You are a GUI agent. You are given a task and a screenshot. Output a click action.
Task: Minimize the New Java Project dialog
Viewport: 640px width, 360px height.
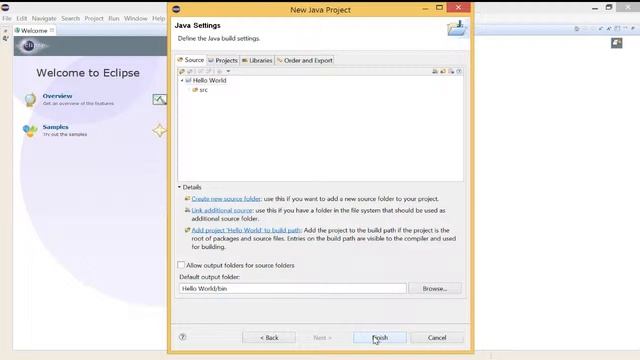click(425, 8)
